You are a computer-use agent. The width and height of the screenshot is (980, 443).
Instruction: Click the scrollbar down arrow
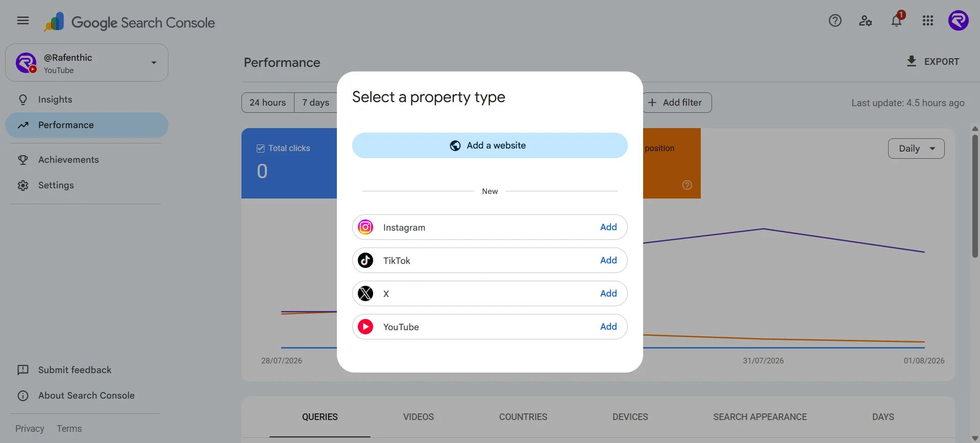coord(975,438)
